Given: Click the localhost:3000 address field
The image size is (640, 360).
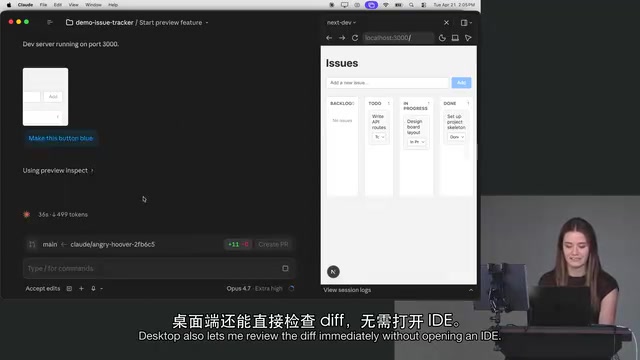Looking at the screenshot, I should tap(397, 38).
